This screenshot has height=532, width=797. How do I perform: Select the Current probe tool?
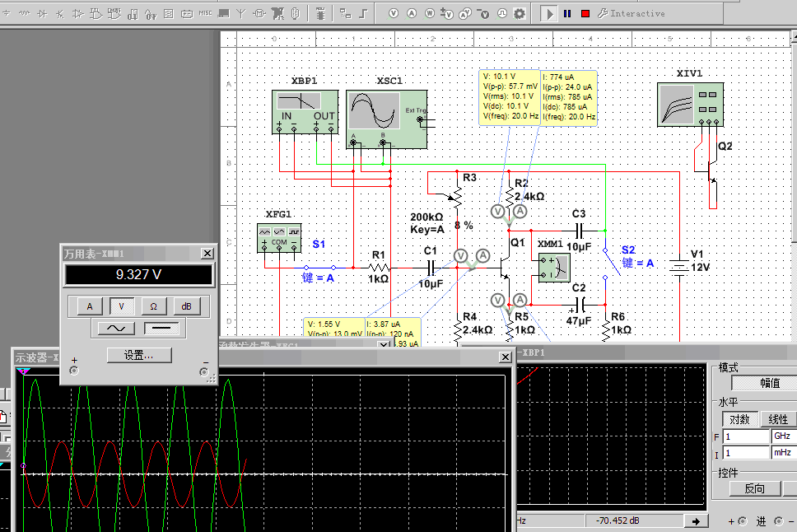[412, 14]
